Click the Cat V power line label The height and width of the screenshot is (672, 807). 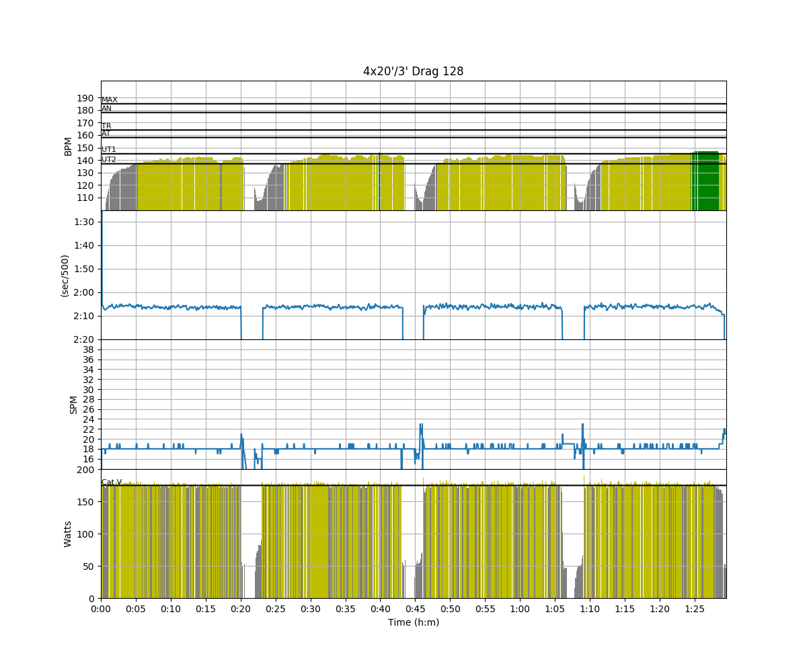112,482
